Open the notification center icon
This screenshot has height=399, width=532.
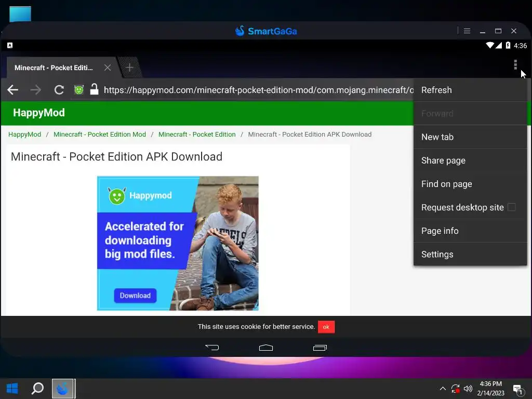[x=518, y=390]
